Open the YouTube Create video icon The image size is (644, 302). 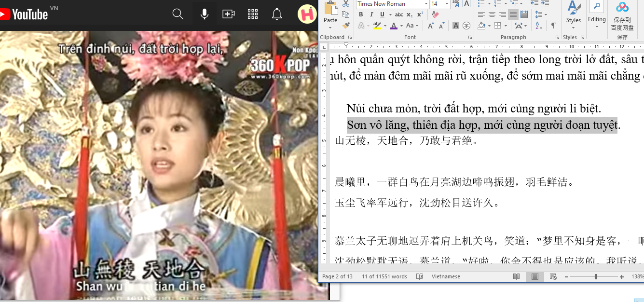pos(229,14)
